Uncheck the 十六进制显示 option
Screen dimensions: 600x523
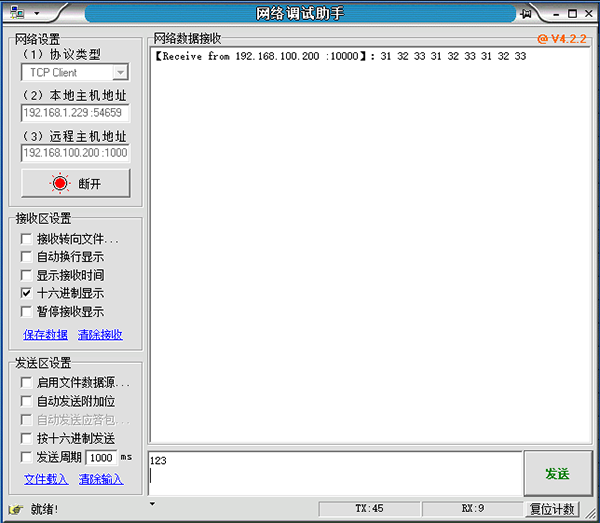coord(26,293)
